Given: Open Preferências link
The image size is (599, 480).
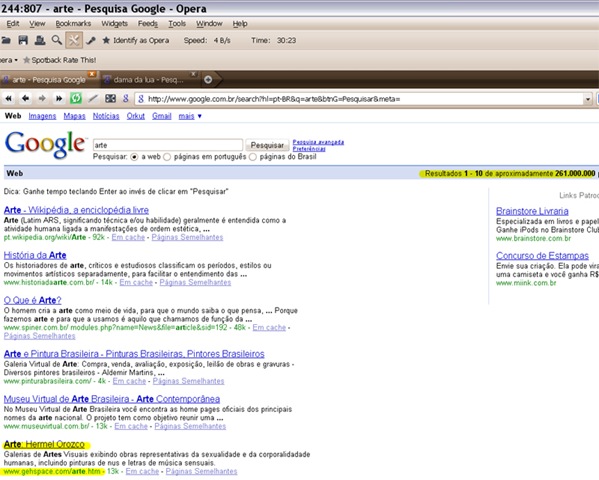Looking at the screenshot, I should pos(309,149).
